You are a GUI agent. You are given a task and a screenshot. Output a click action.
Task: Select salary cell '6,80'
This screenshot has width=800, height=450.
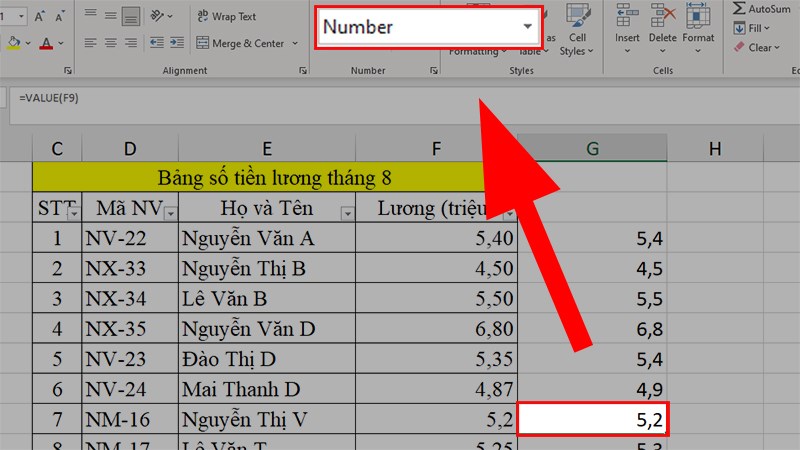(436, 329)
